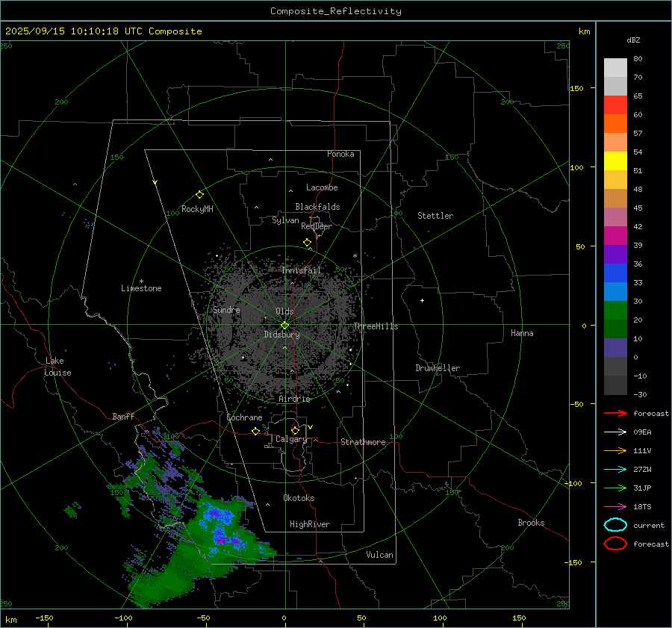Click the white plus marker west of Hanna
672x628 pixels.
click(422, 300)
